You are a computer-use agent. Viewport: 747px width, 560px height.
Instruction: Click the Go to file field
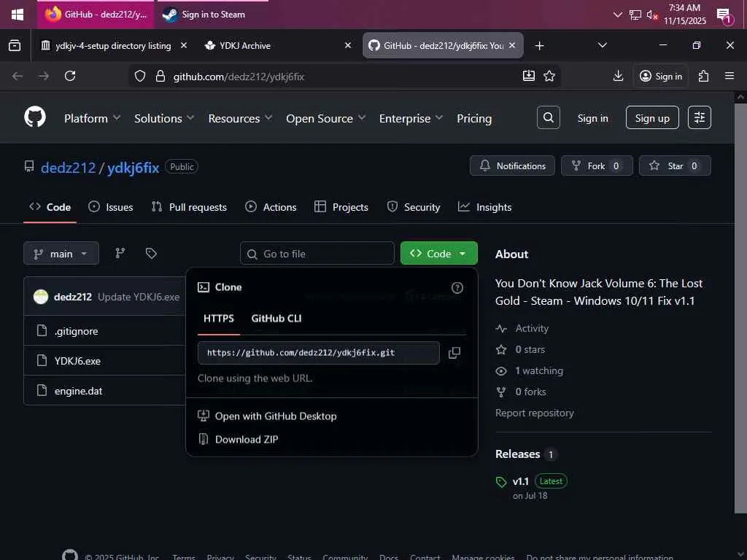pos(317,253)
